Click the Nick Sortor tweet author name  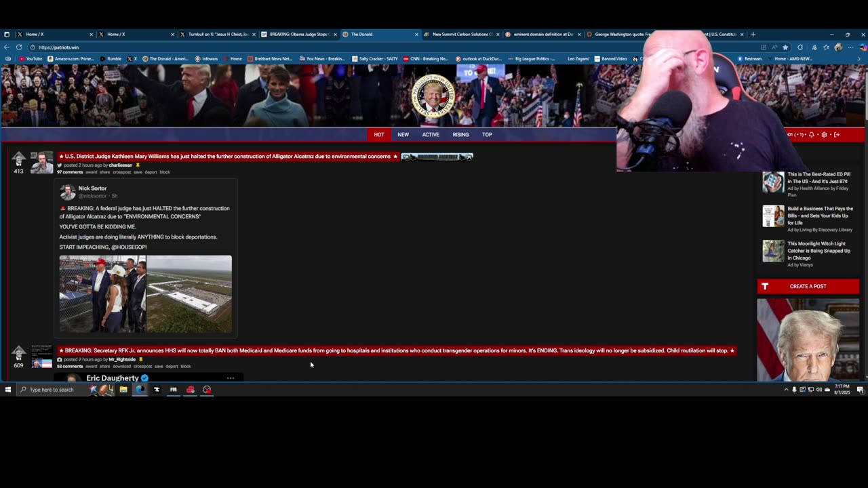pos(92,188)
